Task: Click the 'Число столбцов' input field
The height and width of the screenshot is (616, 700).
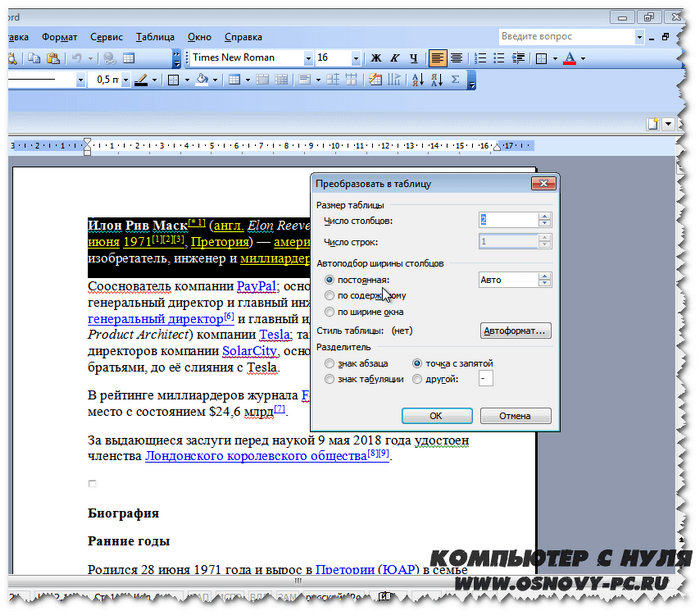Action: tap(508, 220)
